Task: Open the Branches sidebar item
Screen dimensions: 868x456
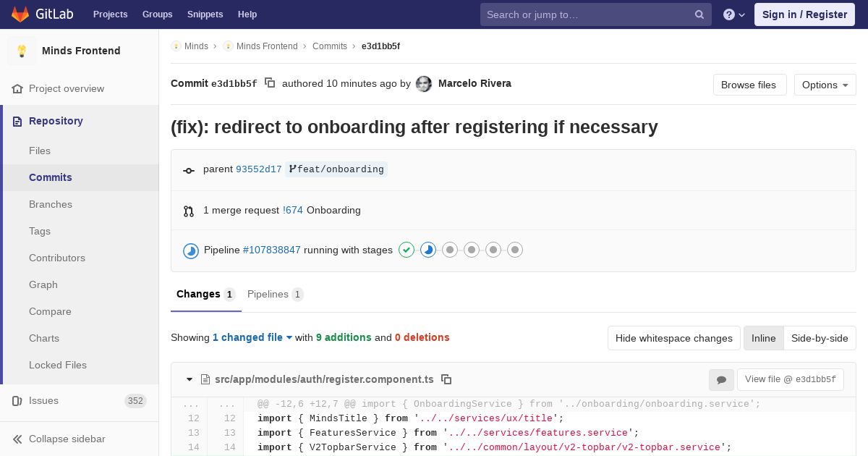Action: (x=51, y=204)
